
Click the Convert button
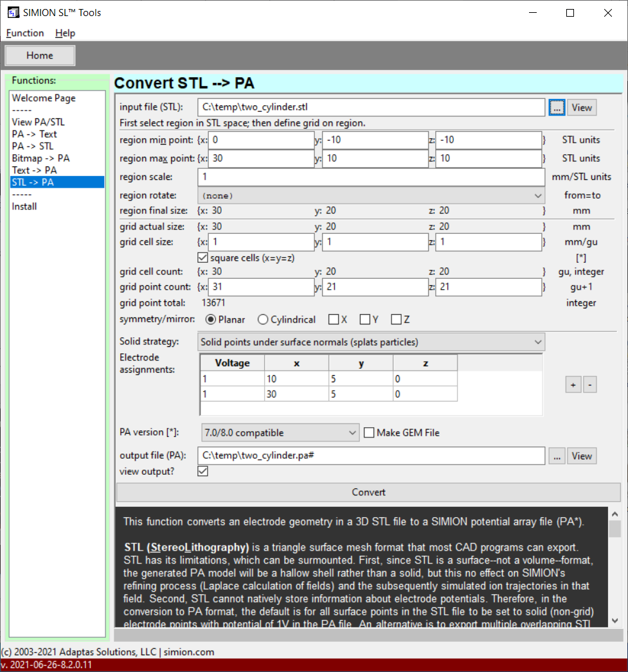pos(369,492)
